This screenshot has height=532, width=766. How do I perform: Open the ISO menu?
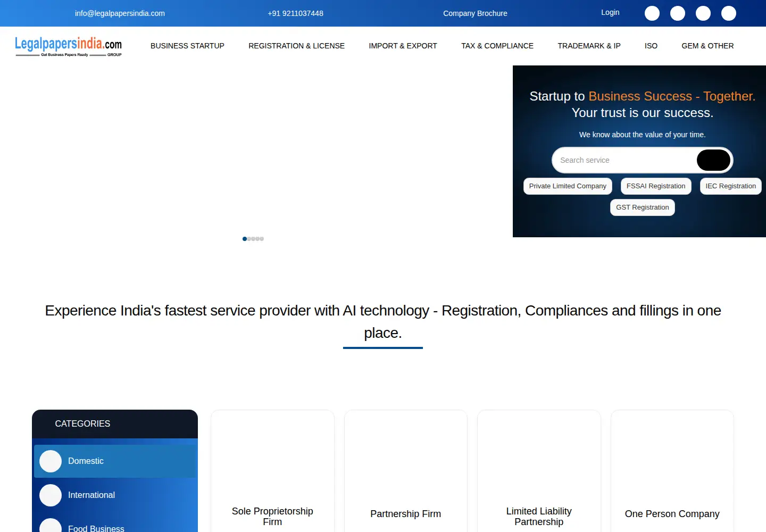pyautogui.click(x=651, y=46)
